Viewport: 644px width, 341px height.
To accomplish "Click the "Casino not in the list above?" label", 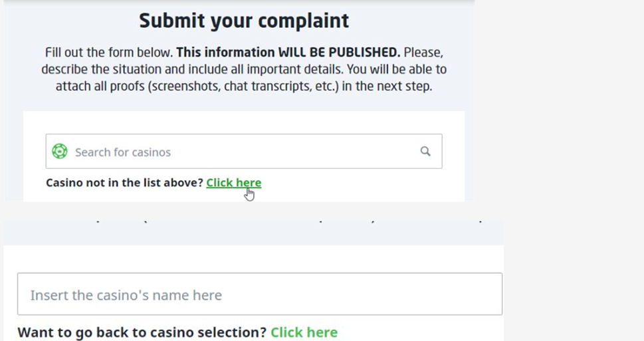I will [124, 183].
